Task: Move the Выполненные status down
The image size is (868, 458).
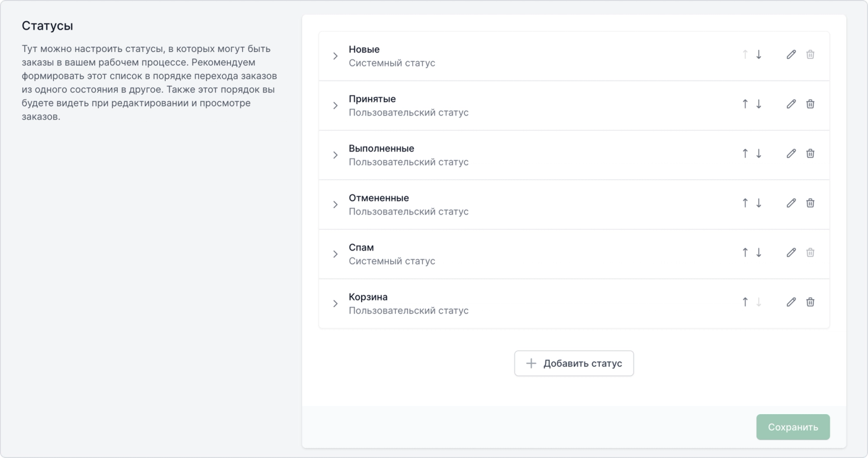Action: [758, 153]
